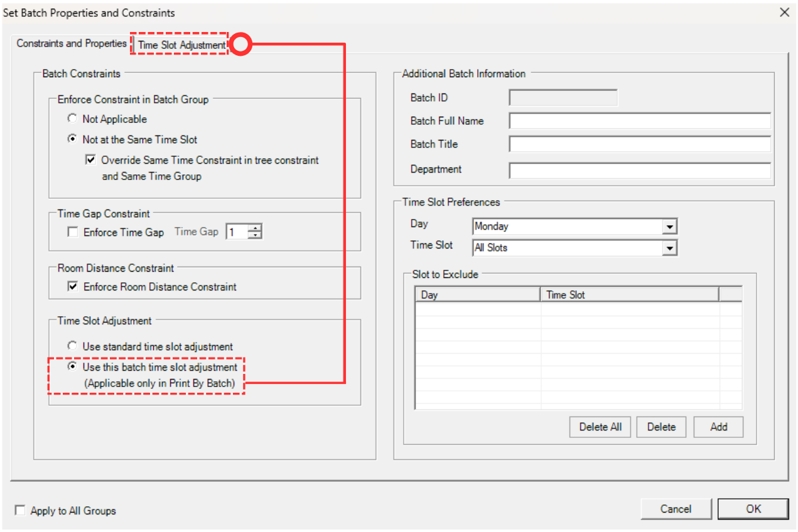Increase Time Gap with spinner up arrow
798x532 pixels.
click(x=254, y=228)
